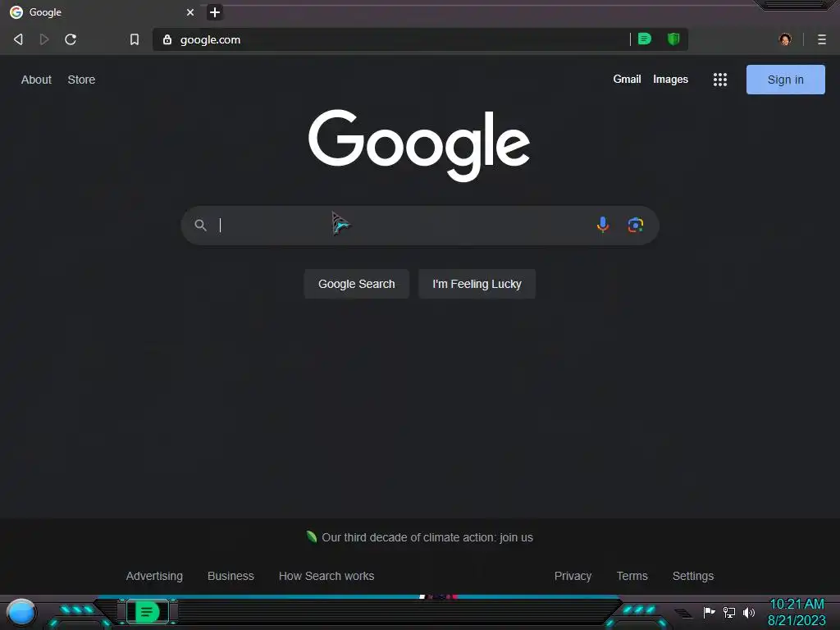Open the Start orb on the taskbar
840x630 pixels.
pos(21,613)
